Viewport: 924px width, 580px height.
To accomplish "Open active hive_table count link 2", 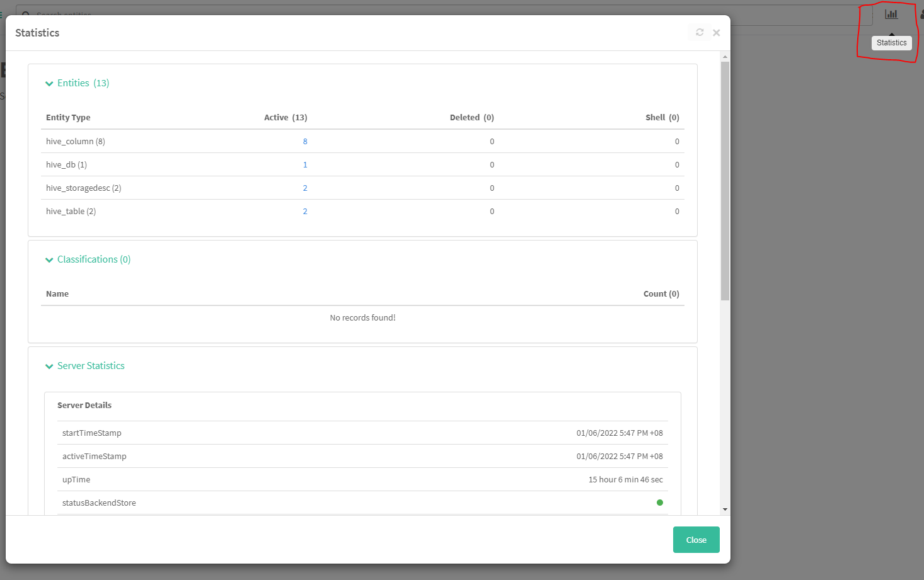I will (305, 211).
